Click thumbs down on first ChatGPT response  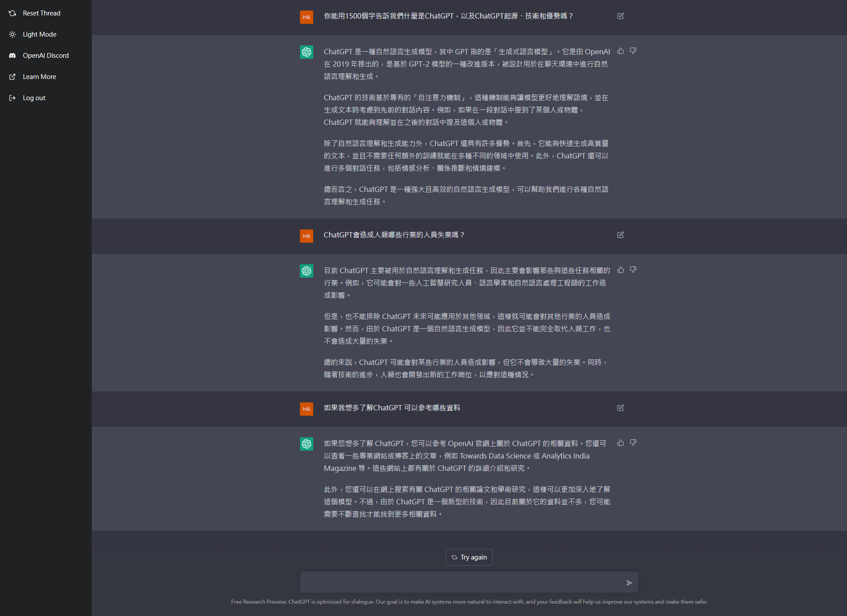click(633, 51)
